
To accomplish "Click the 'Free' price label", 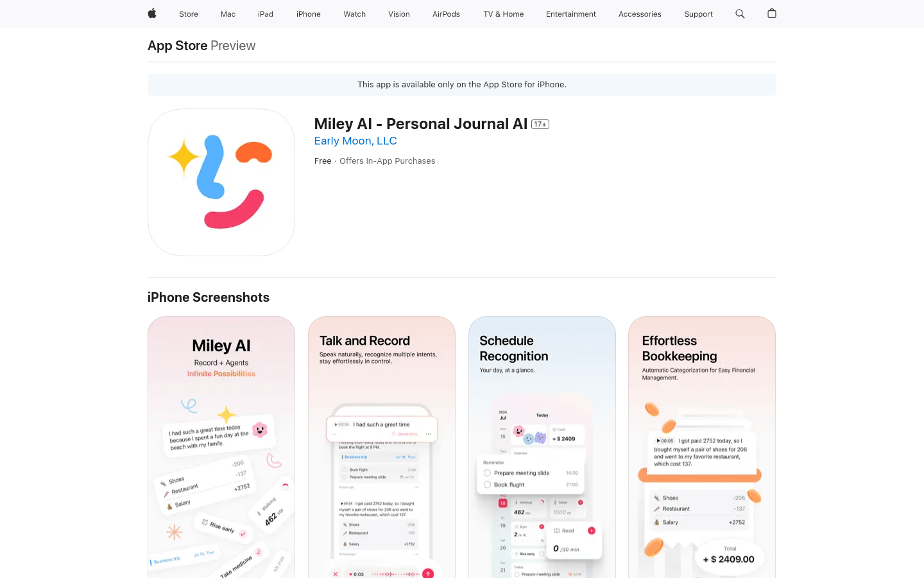I will [323, 161].
